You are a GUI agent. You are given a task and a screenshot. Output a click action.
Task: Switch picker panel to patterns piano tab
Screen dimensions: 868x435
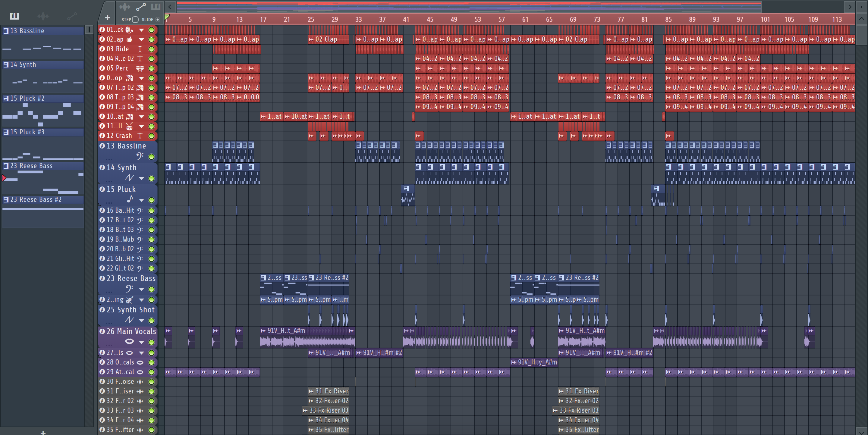pos(14,16)
